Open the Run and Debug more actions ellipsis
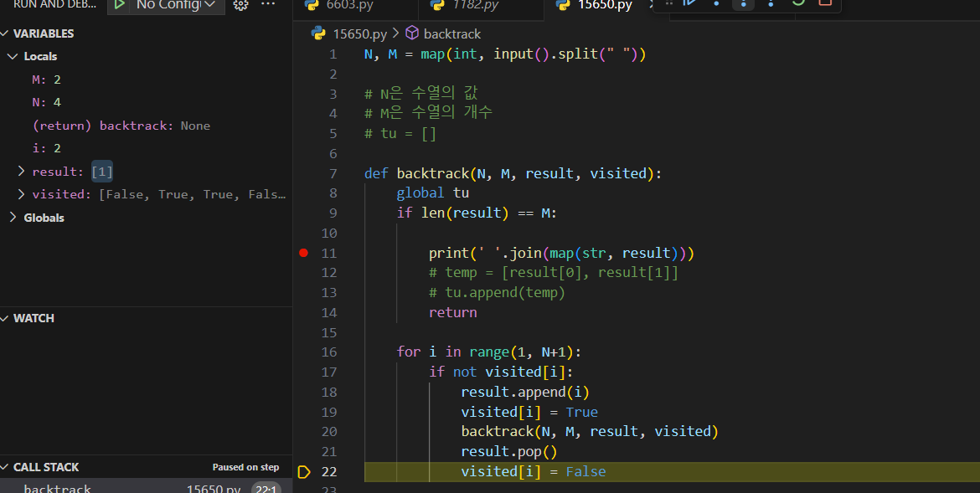 pyautogui.click(x=268, y=3)
